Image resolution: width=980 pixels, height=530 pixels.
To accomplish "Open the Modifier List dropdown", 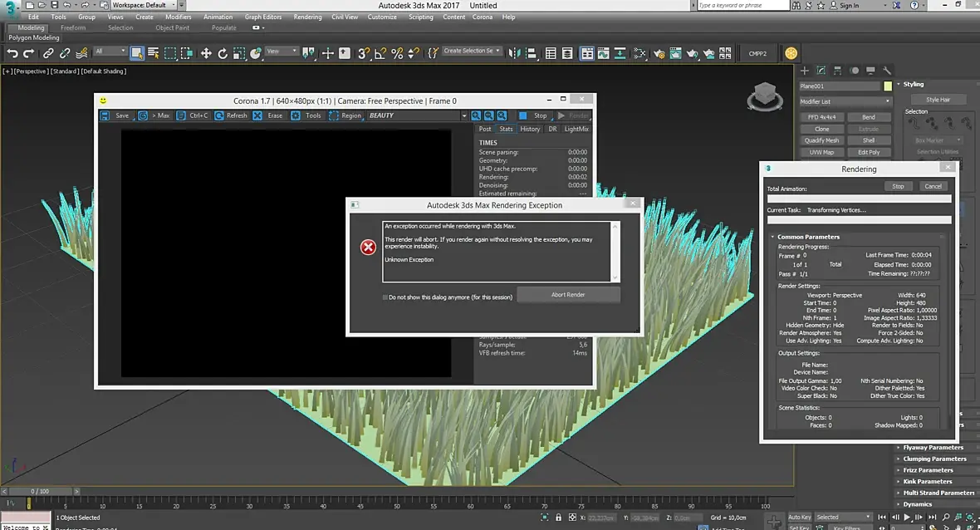I will [845, 101].
